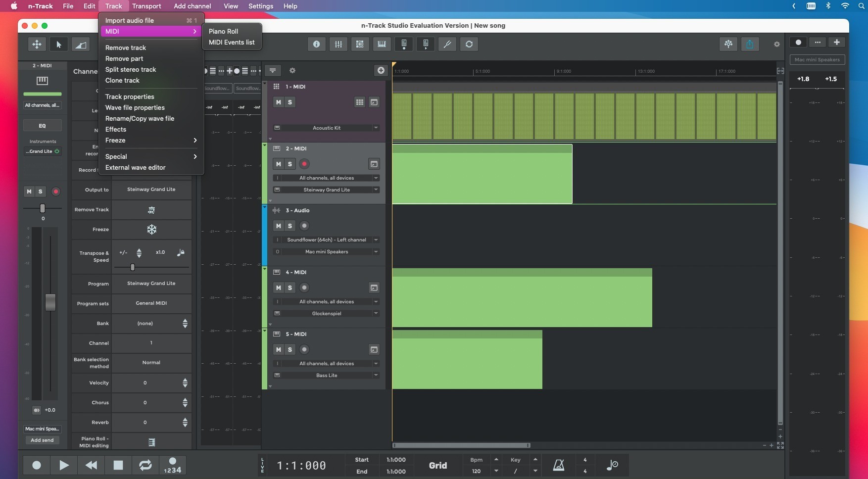Select the arrow pointer tool
This screenshot has width=868, height=479.
pyautogui.click(x=59, y=45)
